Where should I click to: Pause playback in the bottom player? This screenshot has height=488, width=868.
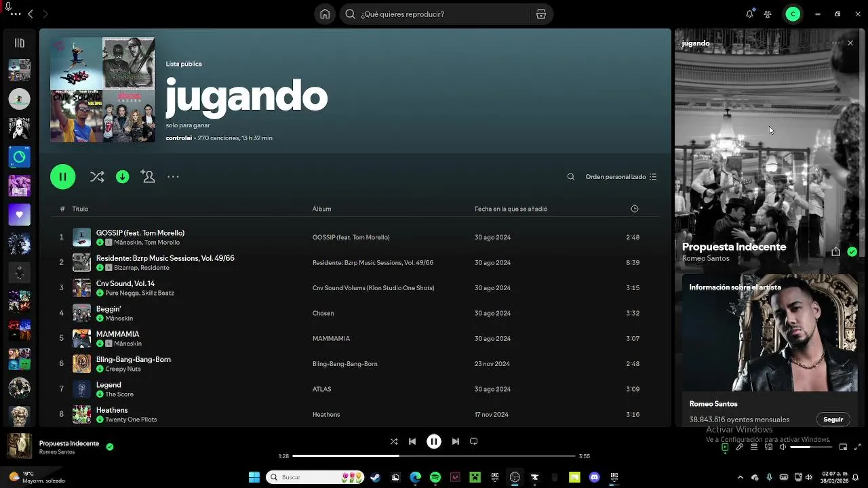[434, 441]
